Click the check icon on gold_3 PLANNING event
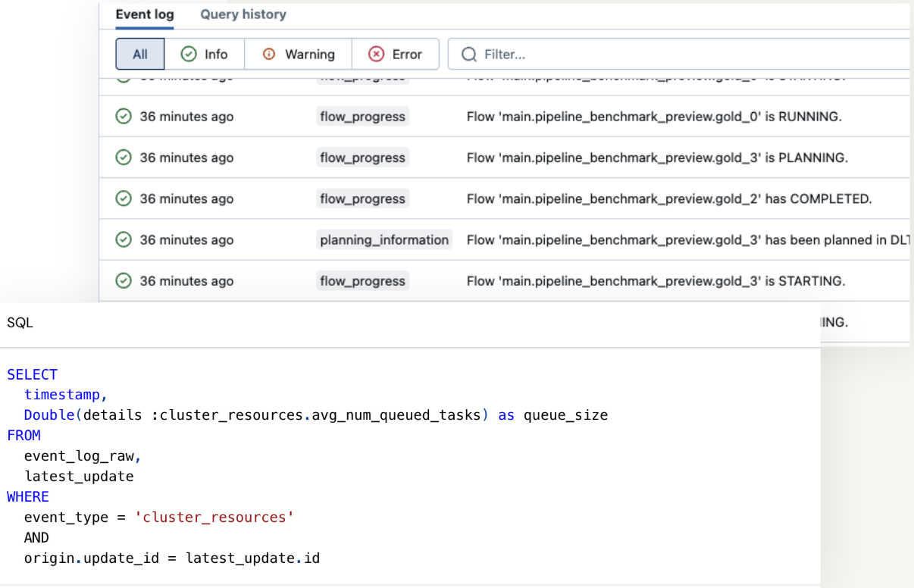The width and height of the screenshot is (914, 588). (x=124, y=158)
